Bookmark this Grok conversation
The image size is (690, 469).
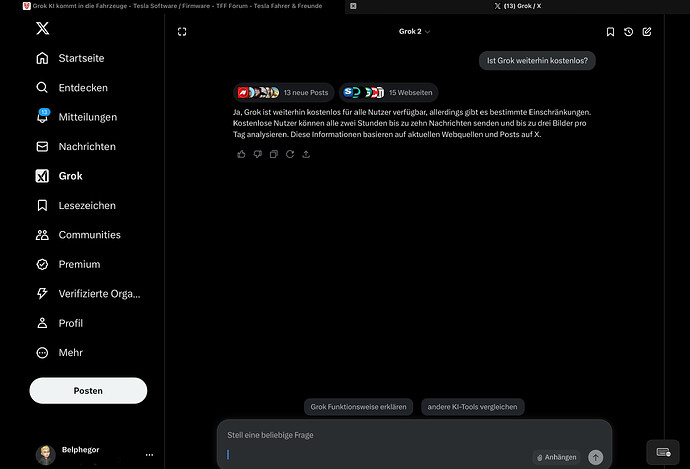[x=610, y=32]
